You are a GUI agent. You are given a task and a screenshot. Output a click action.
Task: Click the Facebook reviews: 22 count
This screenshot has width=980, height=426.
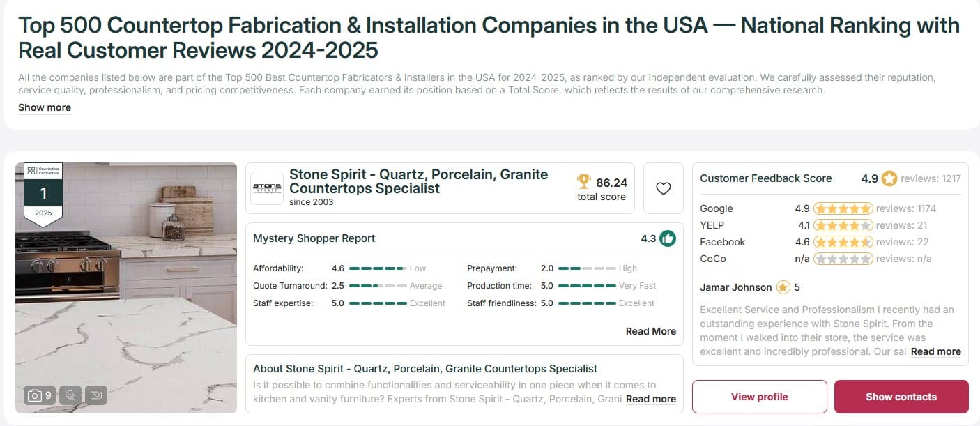pos(903,242)
